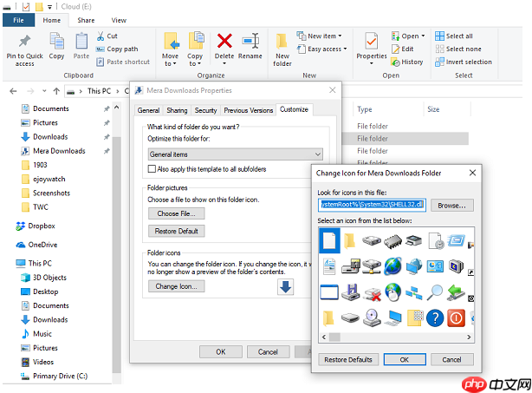Select the magnifying glass icon
The image size is (532, 393).
coord(435,292)
